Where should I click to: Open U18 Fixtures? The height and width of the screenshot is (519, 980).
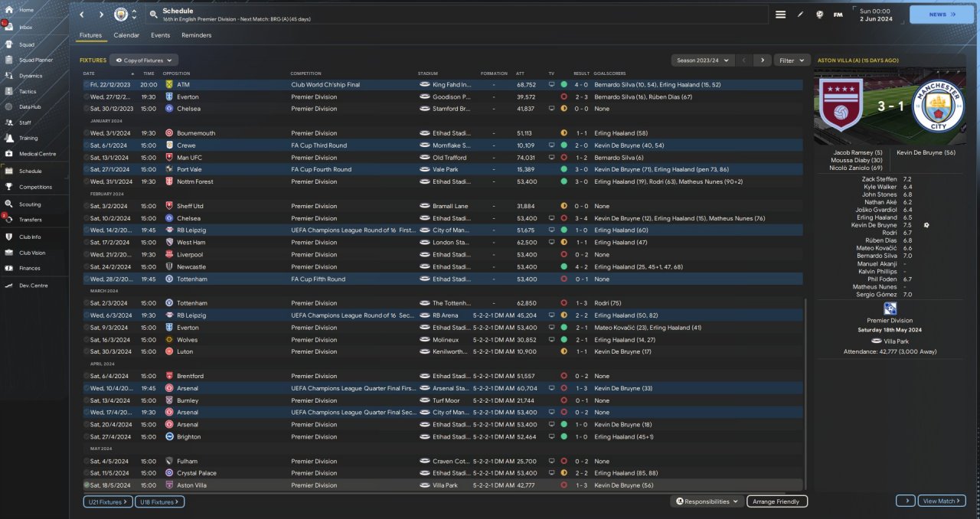click(x=159, y=501)
